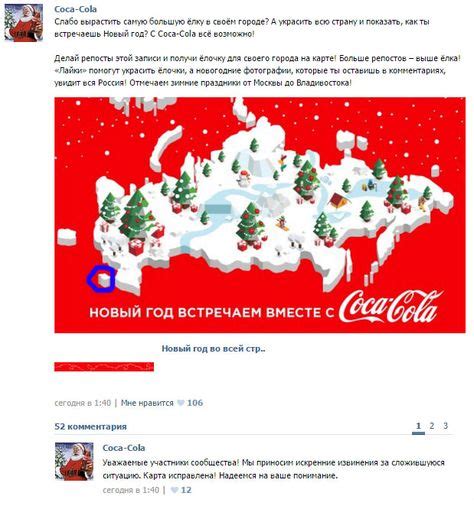Viewport: 474px width, 509px height.
Task: Click the Santa avatar on the comment
Action: click(74, 461)
